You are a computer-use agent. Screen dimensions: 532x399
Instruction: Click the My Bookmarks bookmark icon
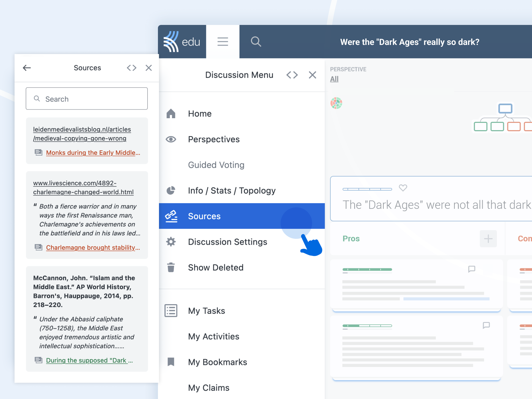[x=171, y=362]
